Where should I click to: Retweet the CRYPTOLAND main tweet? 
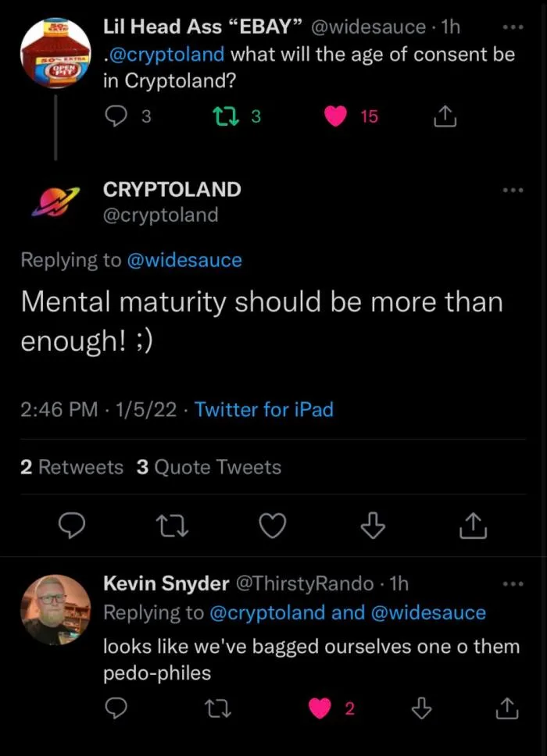(172, 528)
